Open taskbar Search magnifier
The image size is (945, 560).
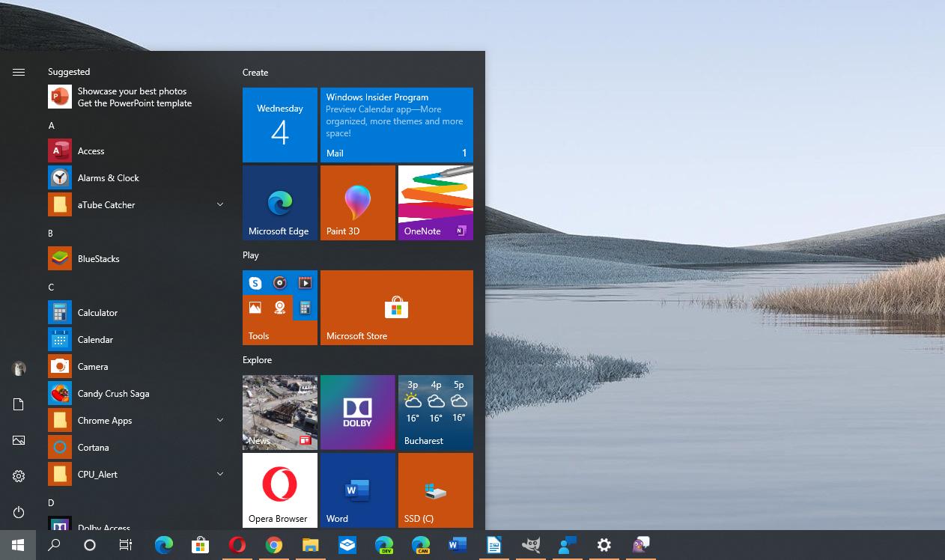tap(54, 545)
